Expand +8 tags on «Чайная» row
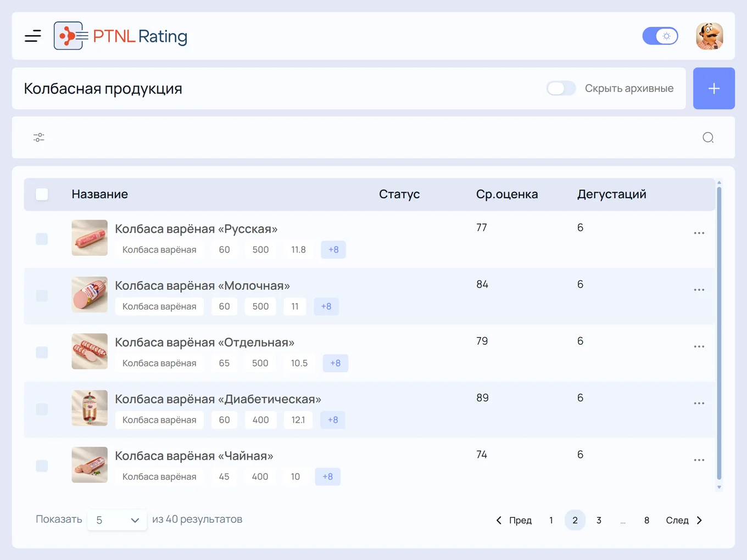 (328, 477)
